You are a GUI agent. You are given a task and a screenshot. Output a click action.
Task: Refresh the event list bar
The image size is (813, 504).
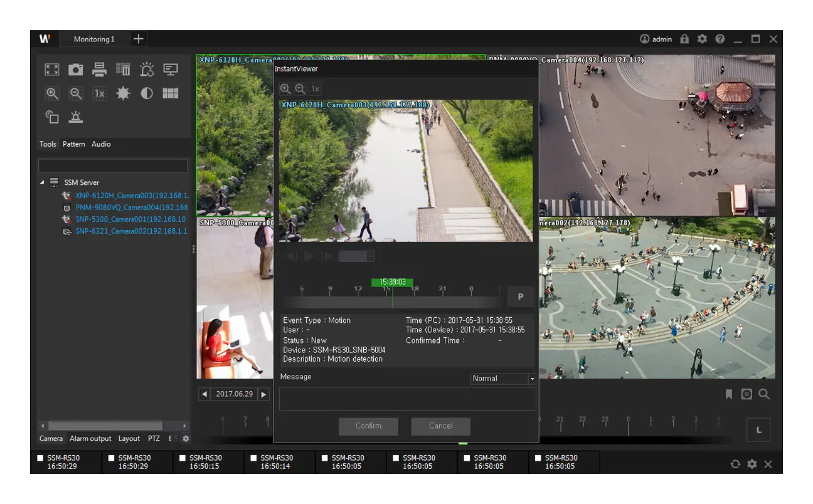click(735, 465)
